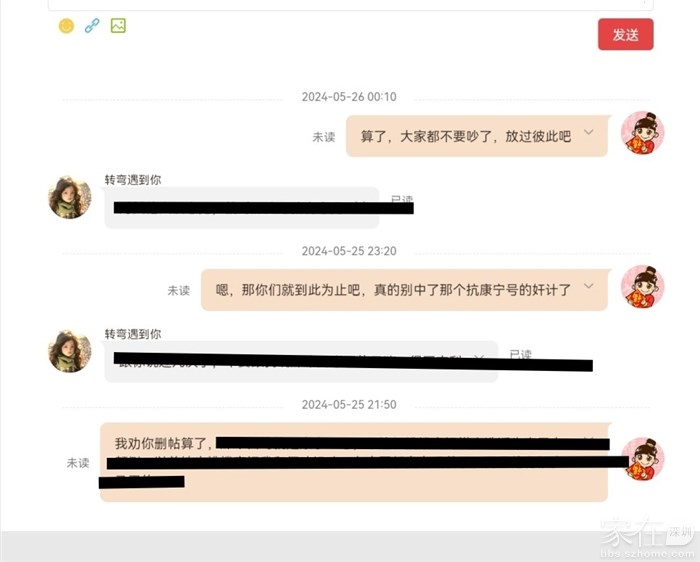Send the message with red 发送 button
Viewport: 700px width, 562px height.
pos(625,34)
